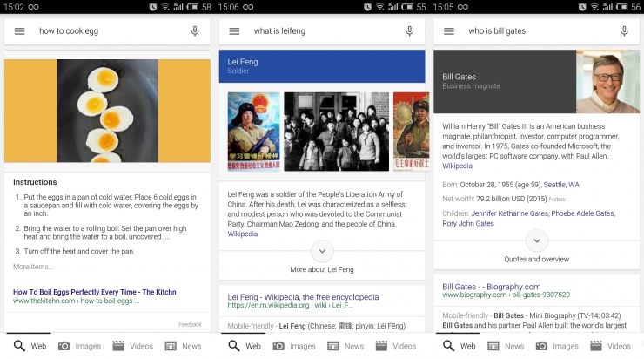Open black-and-white group photo of Lei Feng
644x359 pixels.
337,132
